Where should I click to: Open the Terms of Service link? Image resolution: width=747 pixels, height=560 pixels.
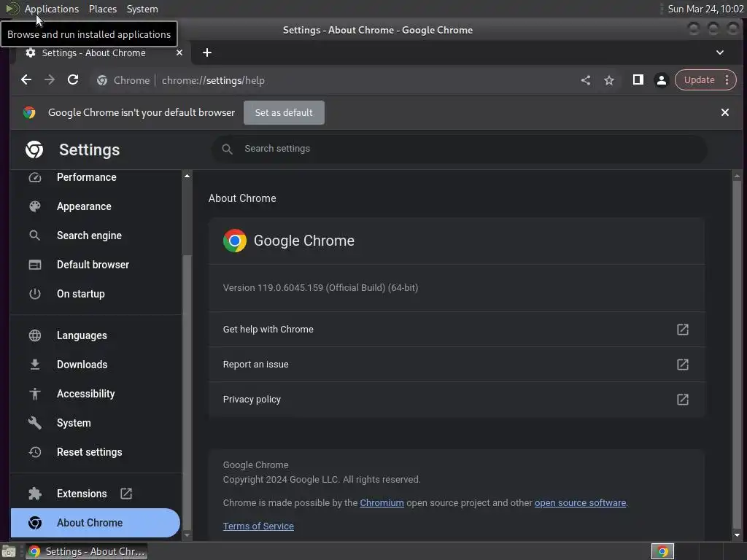(x=258, y=526)
